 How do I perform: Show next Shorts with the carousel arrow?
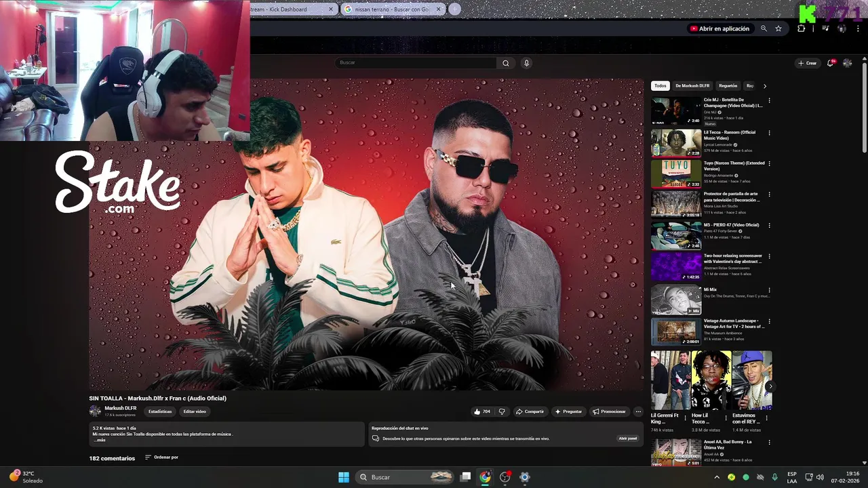pos(770,386)
